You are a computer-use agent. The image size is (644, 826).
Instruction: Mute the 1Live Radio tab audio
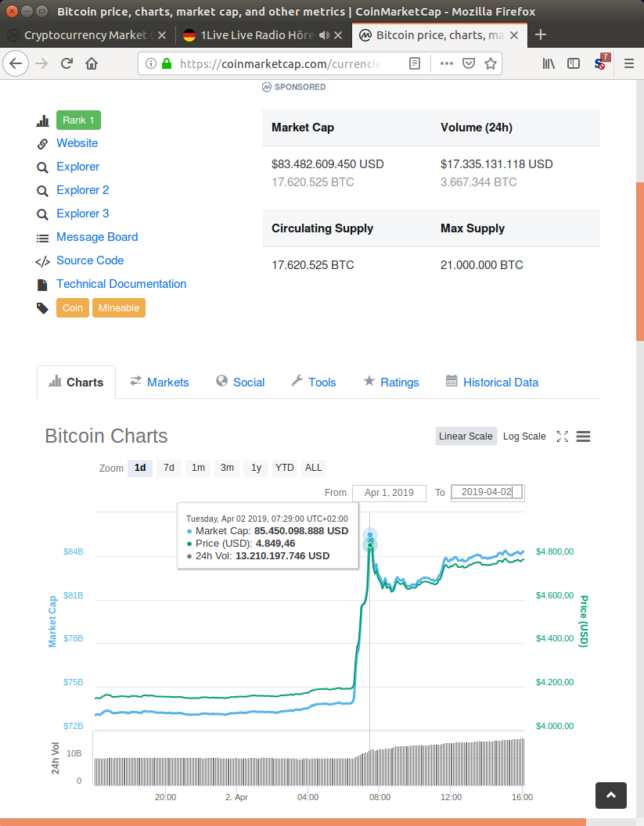point(324,35)
